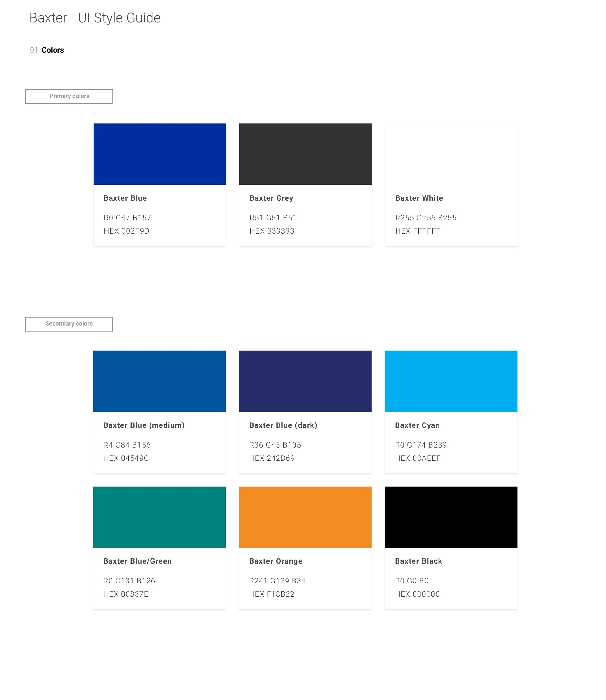Select the Baxter Black color swatch

pos(451,517)
